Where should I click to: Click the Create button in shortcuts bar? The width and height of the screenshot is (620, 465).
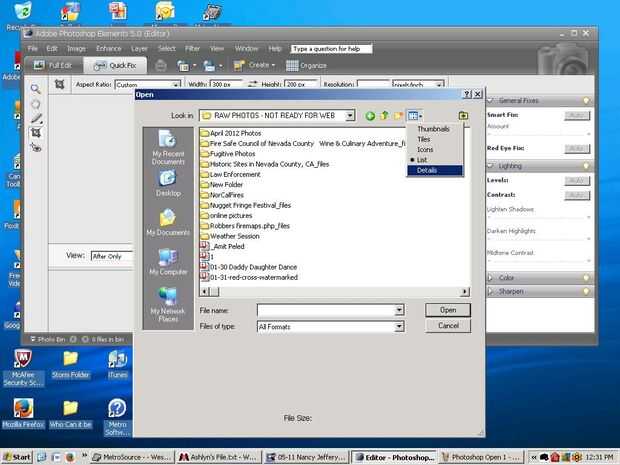(254, 65)
